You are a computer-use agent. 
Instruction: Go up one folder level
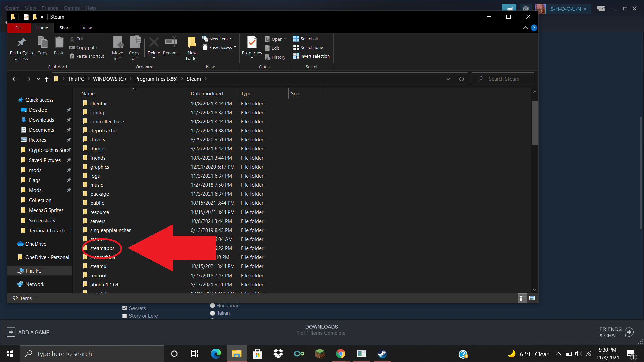pyautogui.click(x=47, y=79)
